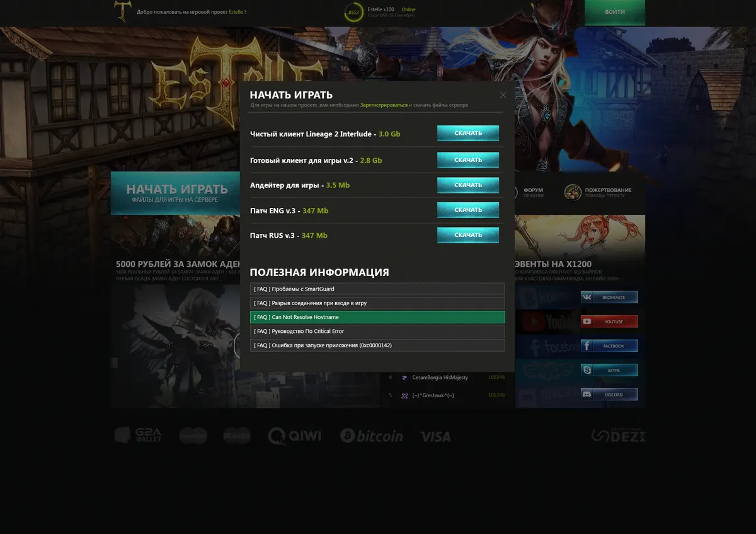Viewport: 756px width, 534px height.
Task: Follow the Зарегистрироваться link
Action: click(x=384, y=105)
